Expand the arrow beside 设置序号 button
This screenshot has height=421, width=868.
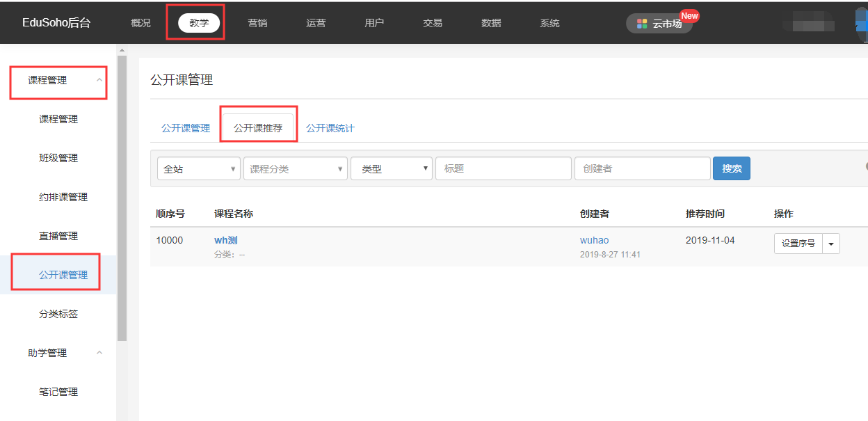click(x=831, y=244)
